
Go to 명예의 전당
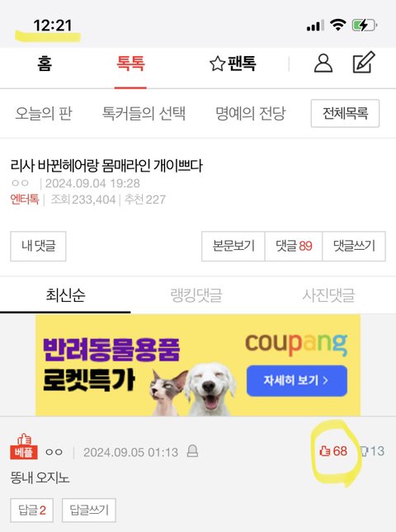pyautogui.click(x=251, y=113)
